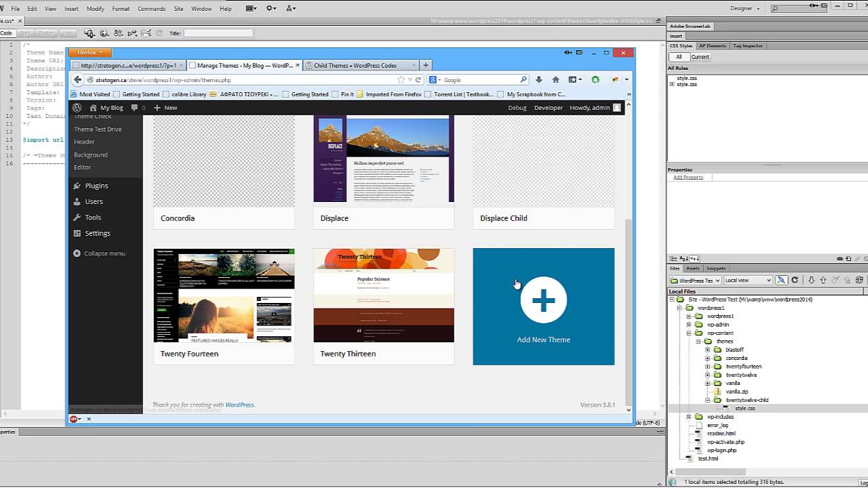Click the Firefox back arrow button
The image size is (868, 488).
[78, 80]
